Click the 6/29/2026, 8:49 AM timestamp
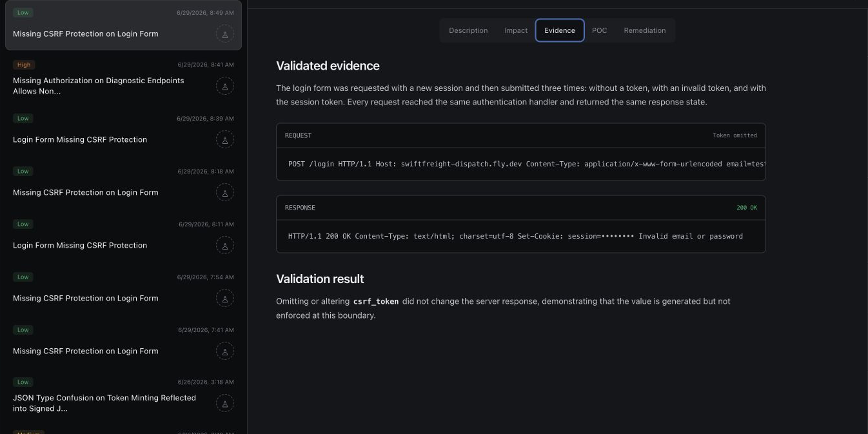Screen dimensions: 868x434 [x=206, y=13]
